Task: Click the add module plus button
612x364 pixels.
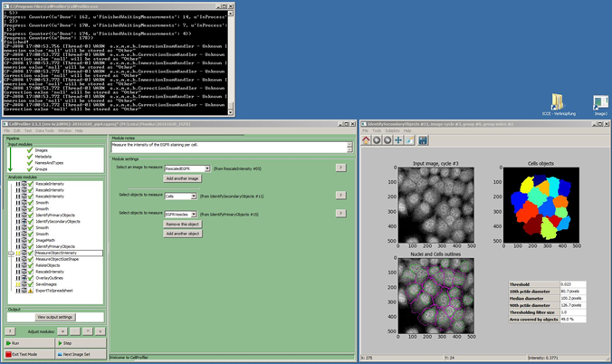Action: pos(64,331)
